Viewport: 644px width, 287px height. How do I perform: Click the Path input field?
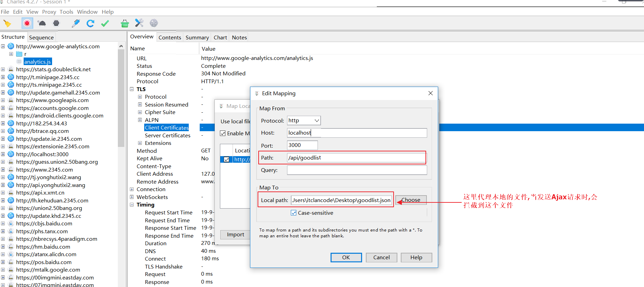point(357,158)
